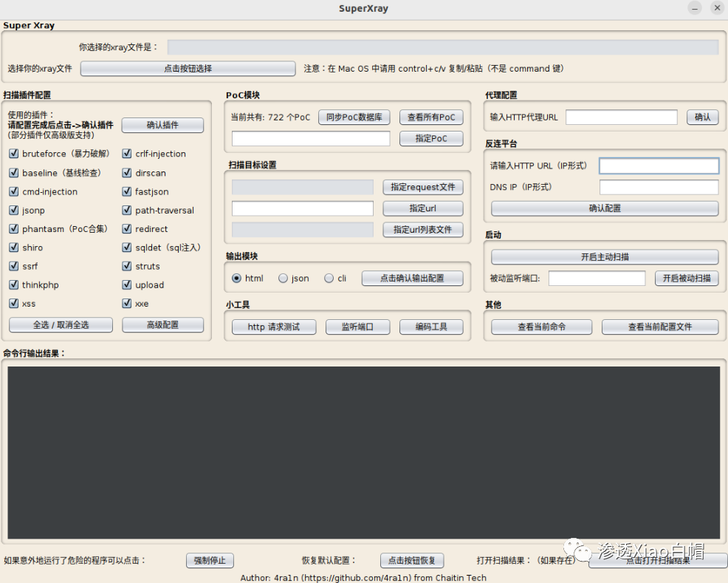Click 查看当前命令 button

click(542, 327)
